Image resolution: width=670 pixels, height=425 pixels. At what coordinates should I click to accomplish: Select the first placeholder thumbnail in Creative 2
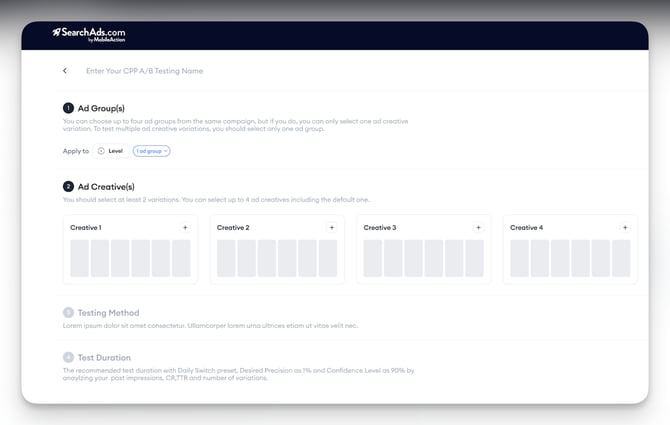226,258
